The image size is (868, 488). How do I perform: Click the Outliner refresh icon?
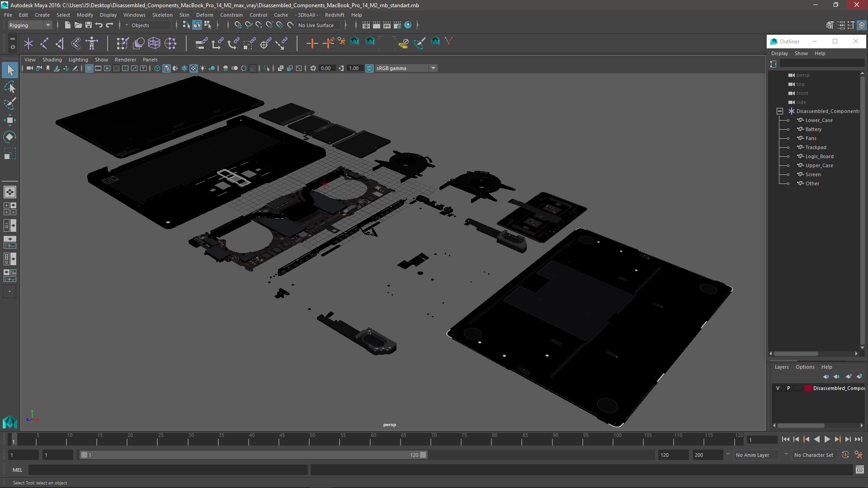pyautogui.click(x=774, y=64)
